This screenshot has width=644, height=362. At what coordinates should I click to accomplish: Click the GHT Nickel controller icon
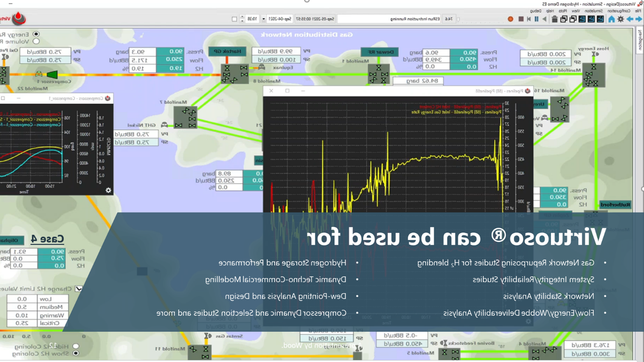tap(164, 125)
